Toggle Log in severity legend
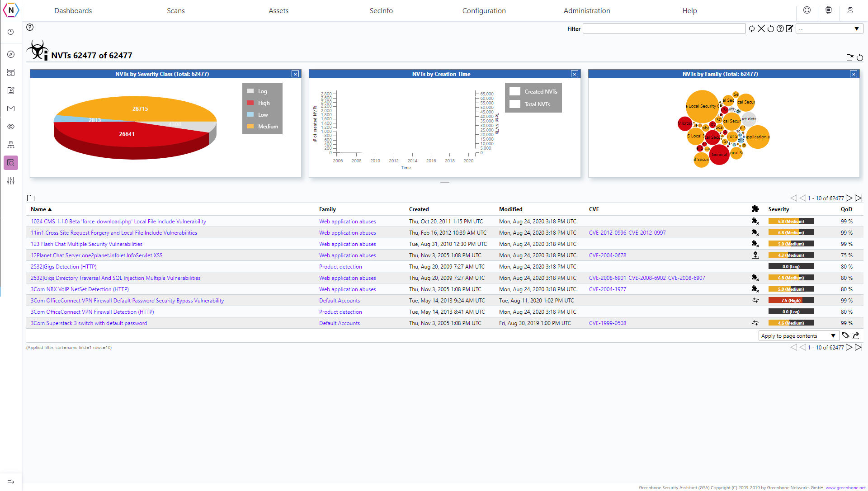Screen dimensions: 868x491 [x=257, y=91]
